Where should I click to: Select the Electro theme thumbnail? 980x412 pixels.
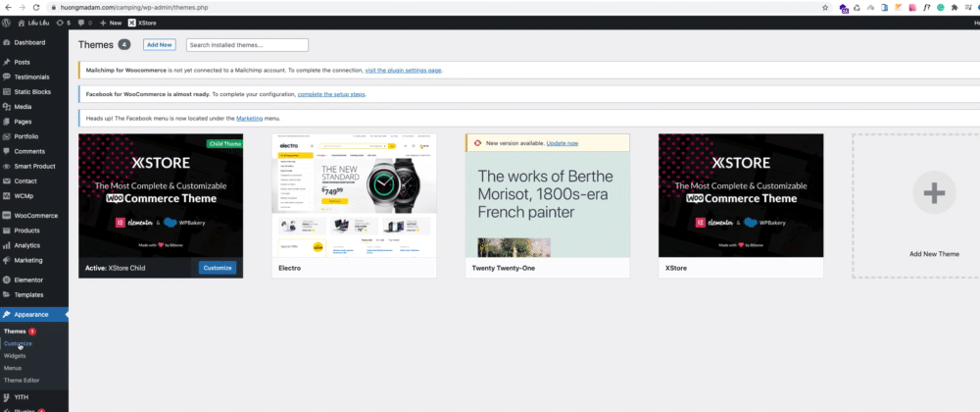click(x=354, y=195)
